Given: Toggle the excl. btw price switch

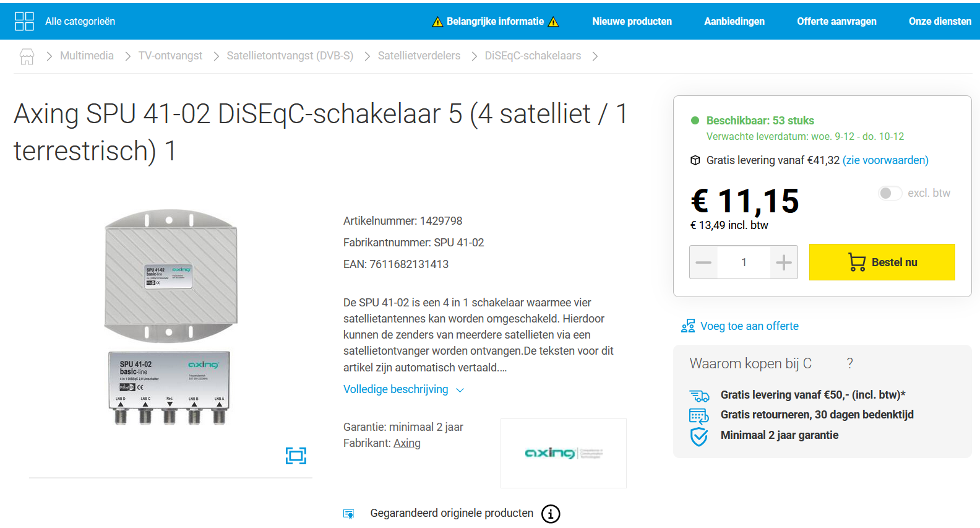Looking at the screenshot, I should 890,193.
